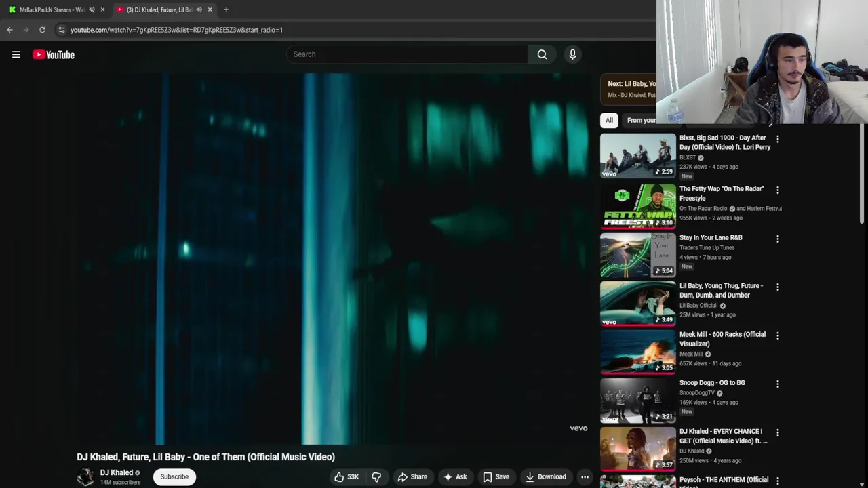Start voice search with the microphone icon
868x488 pixels.
(x=572, y=54)
